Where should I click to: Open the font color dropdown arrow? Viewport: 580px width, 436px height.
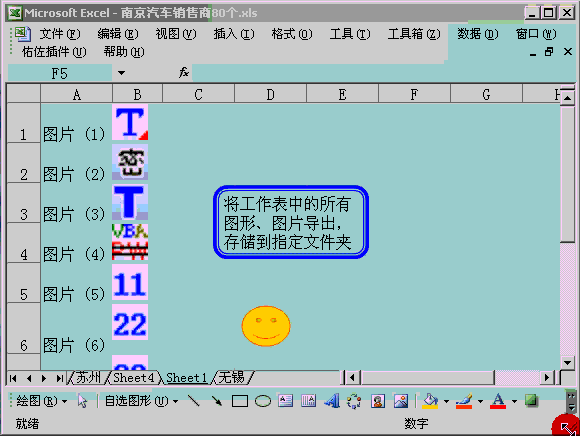coord(514,401)
